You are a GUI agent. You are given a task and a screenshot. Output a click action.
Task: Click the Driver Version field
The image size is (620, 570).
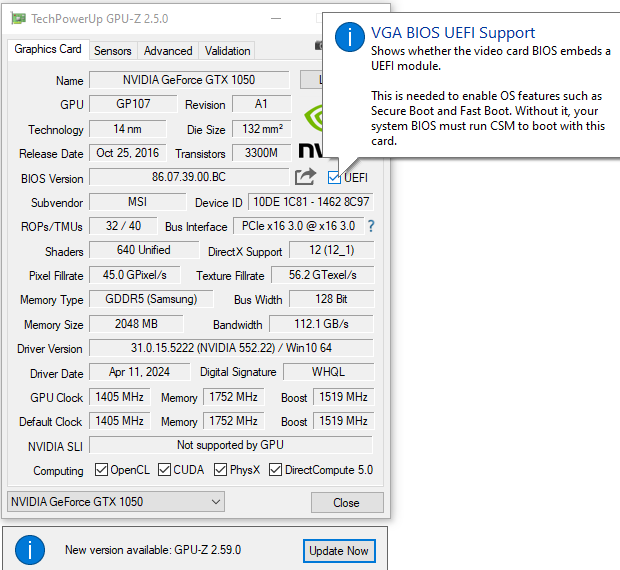pyautogui.click(x=231, y=348)
